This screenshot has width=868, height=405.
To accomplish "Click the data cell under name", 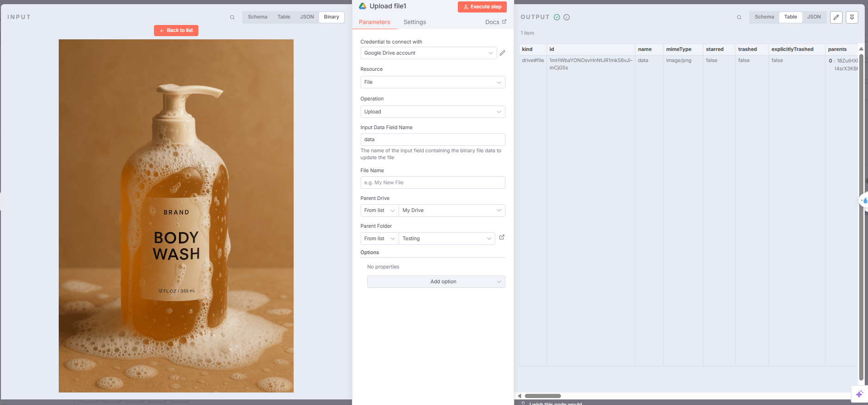I will (643, 60).
